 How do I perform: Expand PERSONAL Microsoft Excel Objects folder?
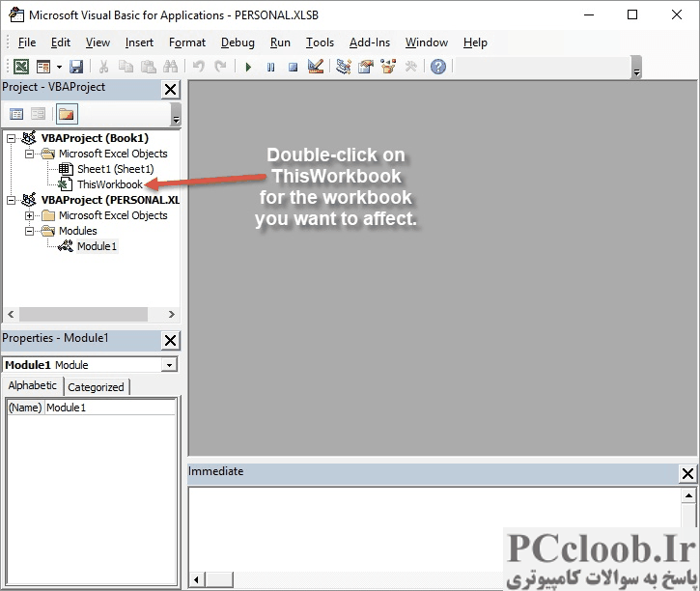(30, 215)
